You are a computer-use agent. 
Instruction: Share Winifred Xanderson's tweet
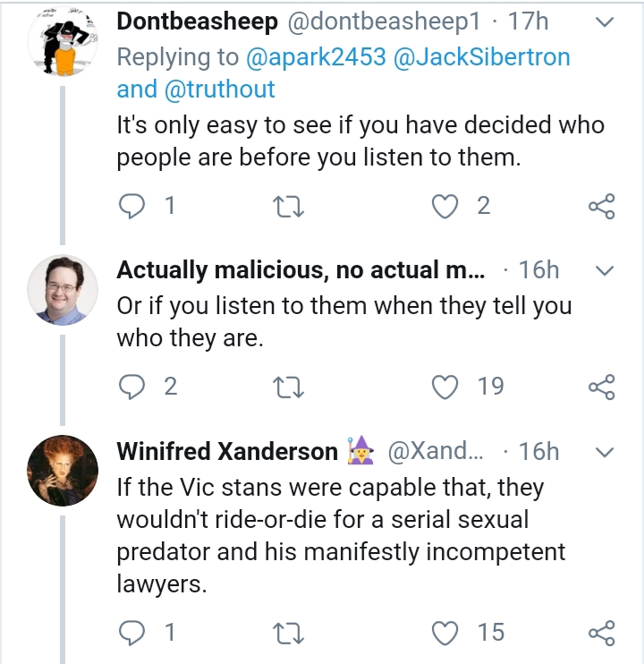pyautogui.click(x=602, y=633)
